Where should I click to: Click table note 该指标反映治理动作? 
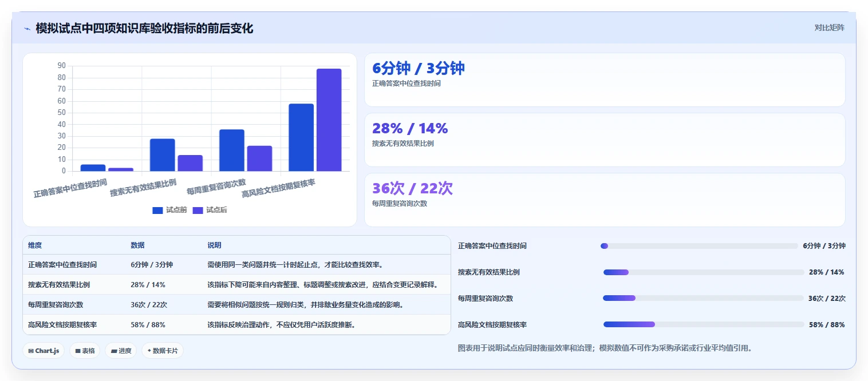281,324
